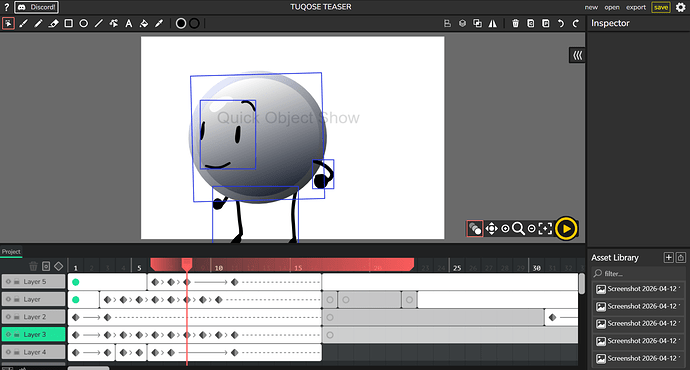Lock Layer 3
The image size is (690, 370).
17,334
